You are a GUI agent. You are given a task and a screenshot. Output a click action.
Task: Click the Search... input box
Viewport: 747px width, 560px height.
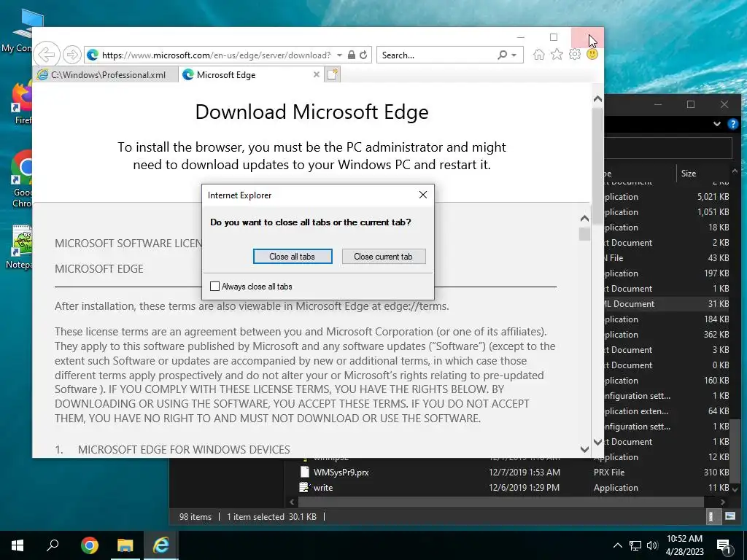(438, 55)
